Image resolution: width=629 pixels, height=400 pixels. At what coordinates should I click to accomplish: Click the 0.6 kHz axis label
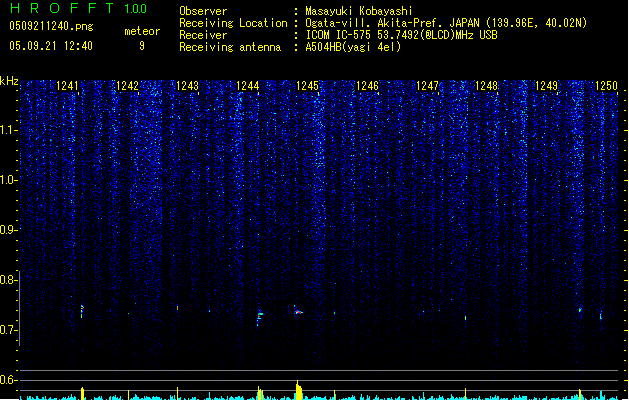pyautogui.click(x=8, y=380)
